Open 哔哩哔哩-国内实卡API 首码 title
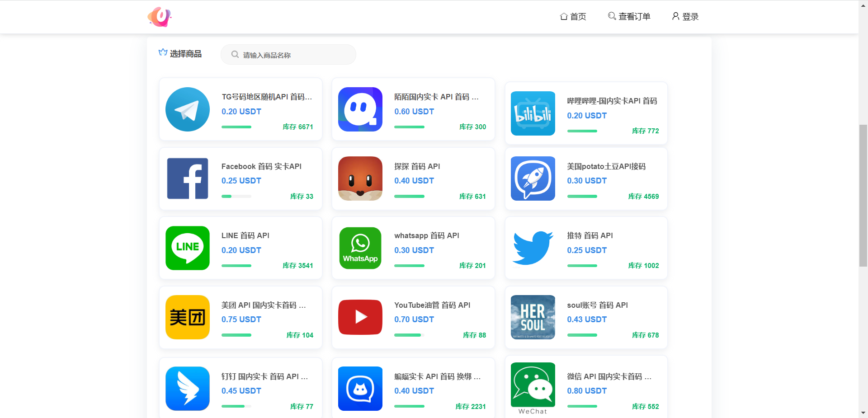Viewport: 868px width, 418px height. [x=612, y=101]
